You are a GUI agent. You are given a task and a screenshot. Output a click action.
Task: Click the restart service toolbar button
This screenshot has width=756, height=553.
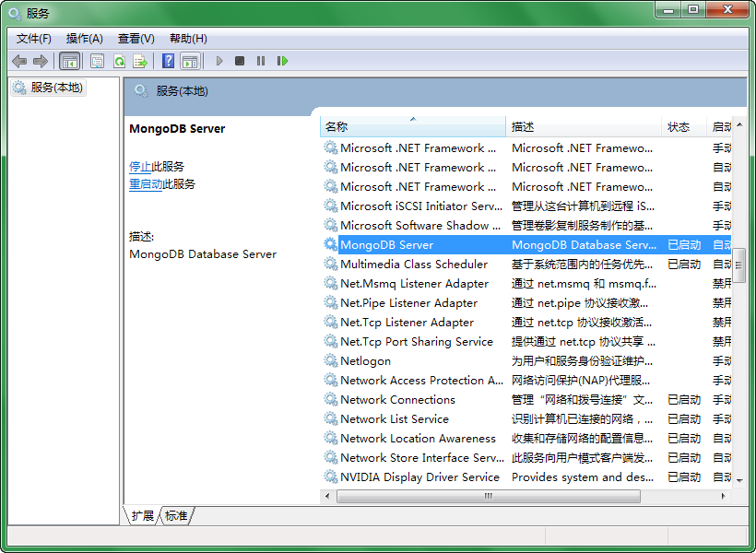(282, 61)
